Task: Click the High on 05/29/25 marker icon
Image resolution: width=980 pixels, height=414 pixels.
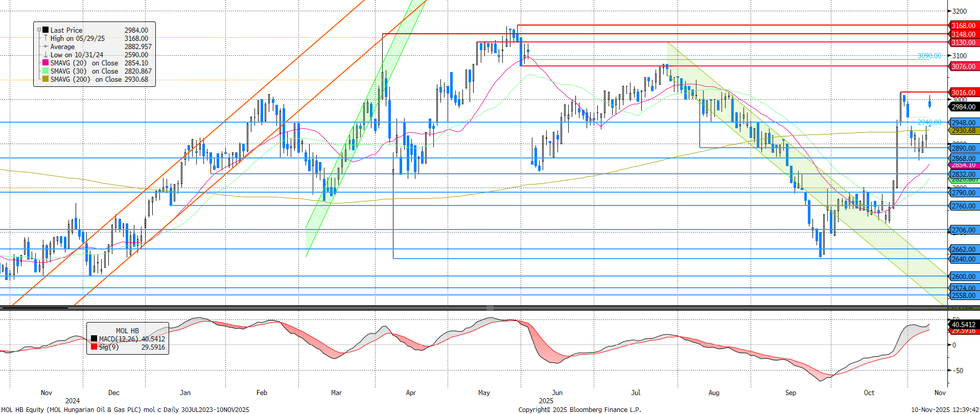Action: coord(45,38)
